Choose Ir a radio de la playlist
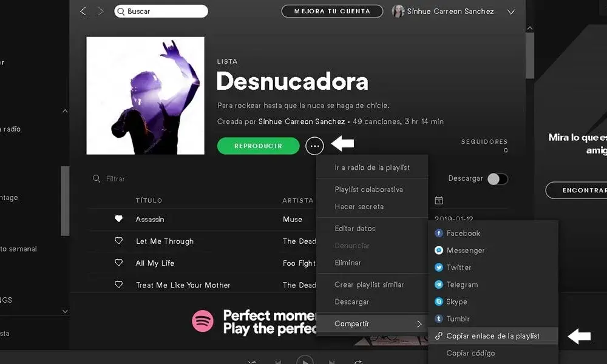607x364 pixels. click(372, 167)
